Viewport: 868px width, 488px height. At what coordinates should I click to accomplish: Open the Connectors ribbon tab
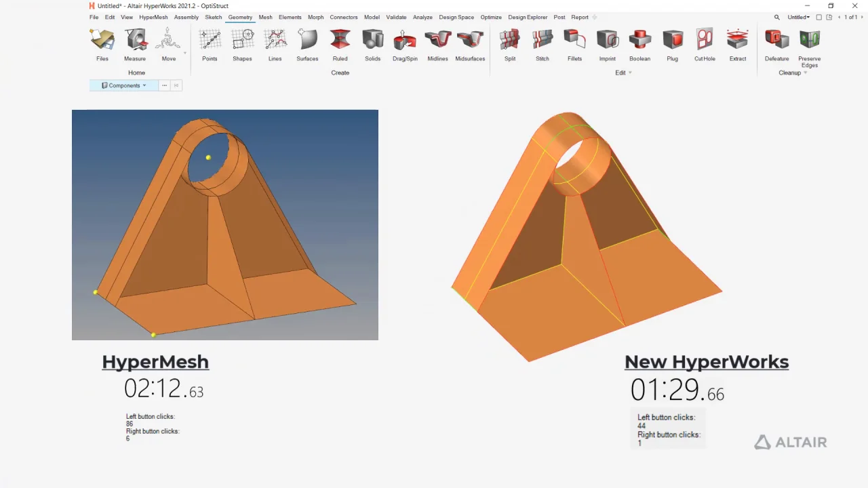point(344,17)
